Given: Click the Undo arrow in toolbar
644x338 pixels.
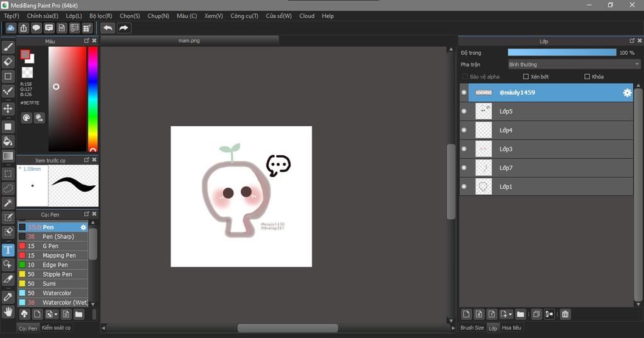Looking at the screenshot, I should [108, 28].
